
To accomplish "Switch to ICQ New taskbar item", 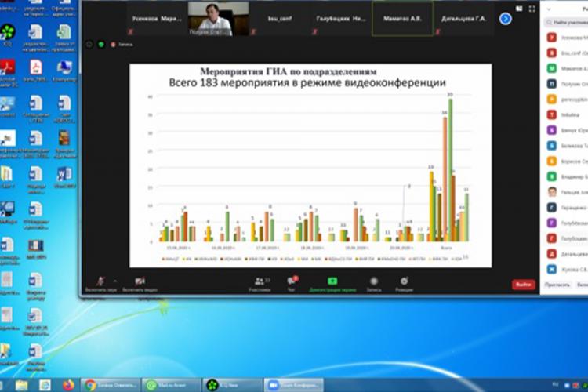I will pos(230,384).
